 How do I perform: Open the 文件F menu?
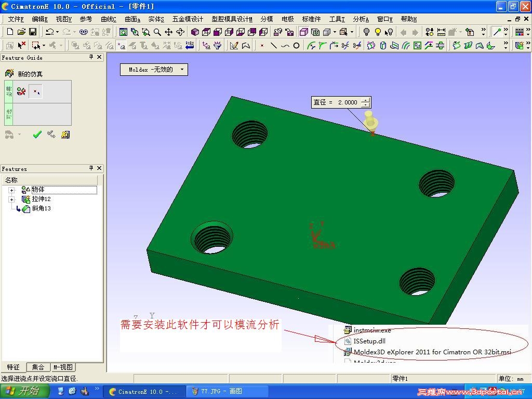[16, 19]
